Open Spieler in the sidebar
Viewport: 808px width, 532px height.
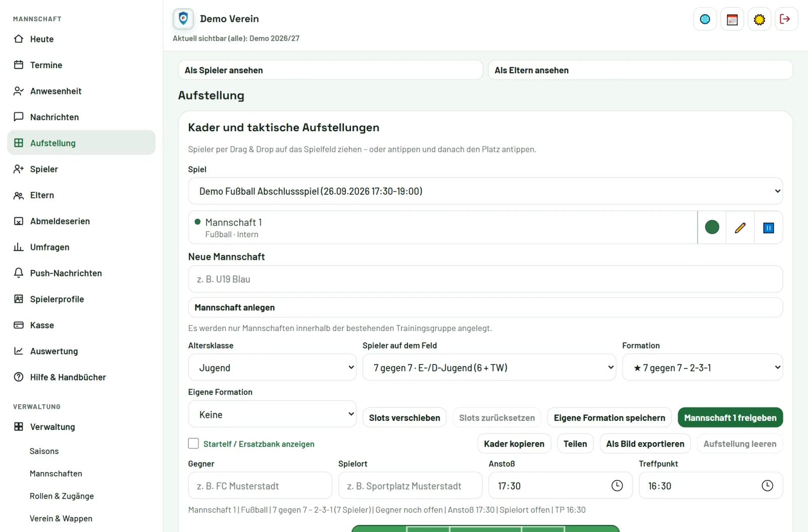[81, 169]
